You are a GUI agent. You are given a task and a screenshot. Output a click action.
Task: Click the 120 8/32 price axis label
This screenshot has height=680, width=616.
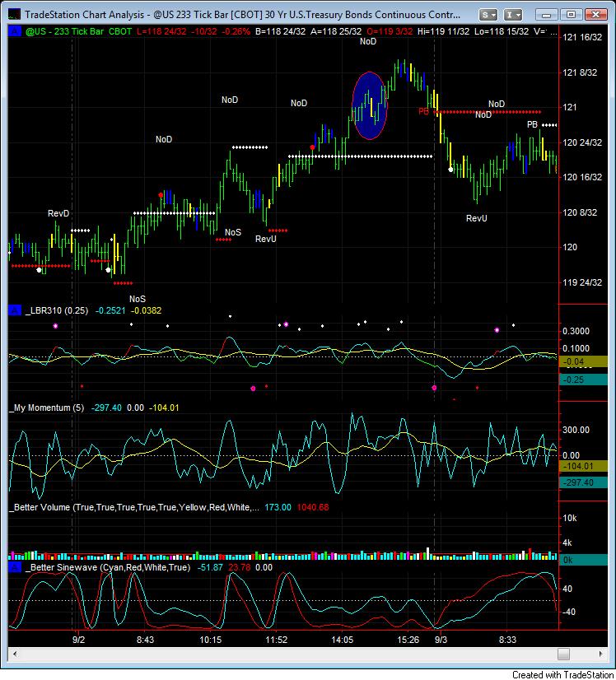[x=580, y=212]
